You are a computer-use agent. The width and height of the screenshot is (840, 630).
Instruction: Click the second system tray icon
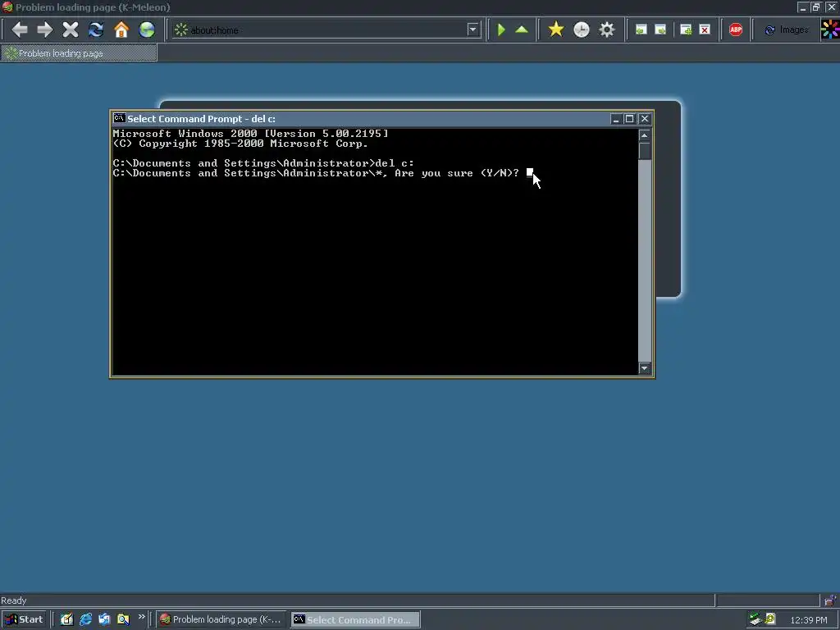[x=770, y=619]
